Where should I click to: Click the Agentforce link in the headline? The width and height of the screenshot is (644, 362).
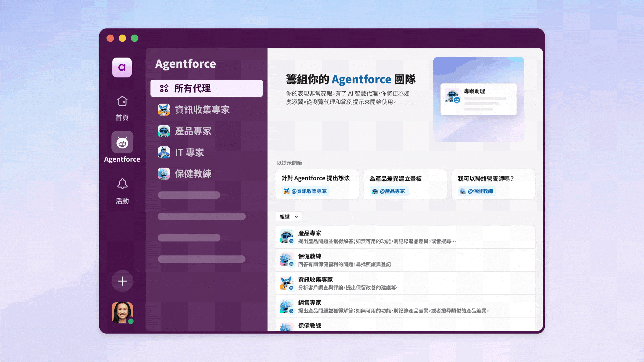[361, 79]
